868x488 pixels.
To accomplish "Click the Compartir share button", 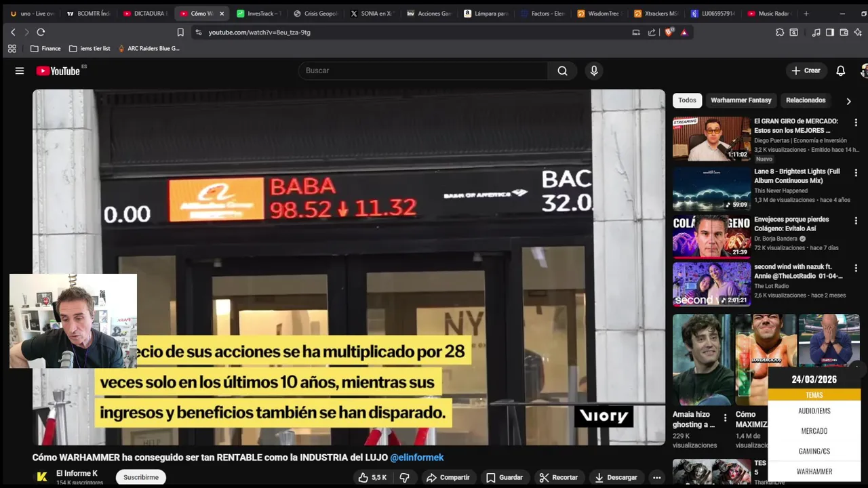I will 448,477.
